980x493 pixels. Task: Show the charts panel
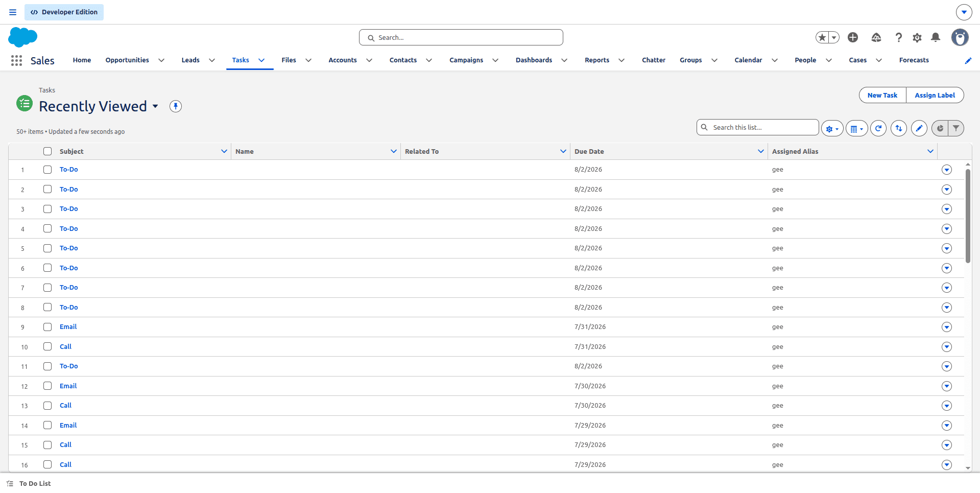tap(940, 128)
